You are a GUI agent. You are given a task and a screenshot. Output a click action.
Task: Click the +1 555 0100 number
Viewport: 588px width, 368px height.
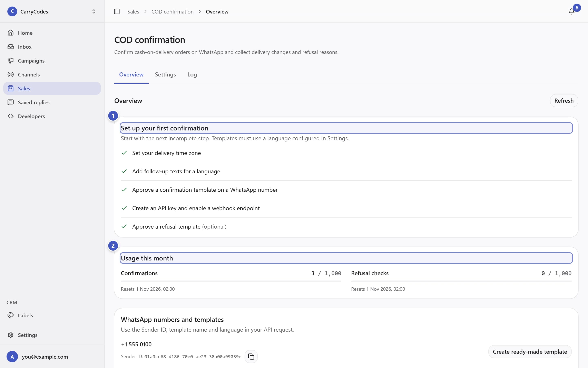[x=136, y=344]
